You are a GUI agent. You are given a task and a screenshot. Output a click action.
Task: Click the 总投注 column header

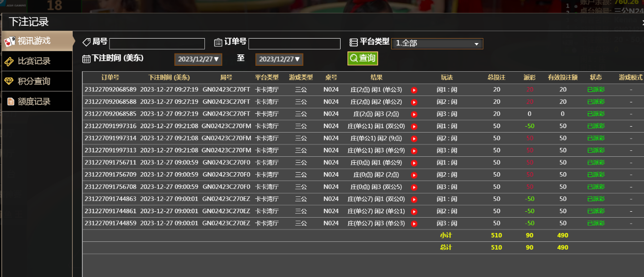click(496, 78)
